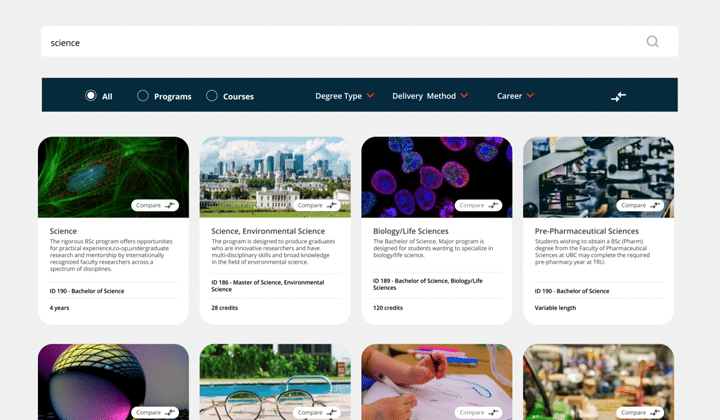The height and width of the screenshot is (420, 720).
Task: Click the eyeglasses by pool image thumbnail
Action: click(275, 382)
